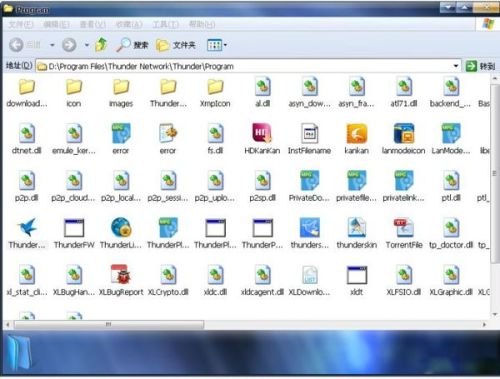The image size is (500, 379).
Task: Click the Go button beside address bar
Action: click(480, 66)
